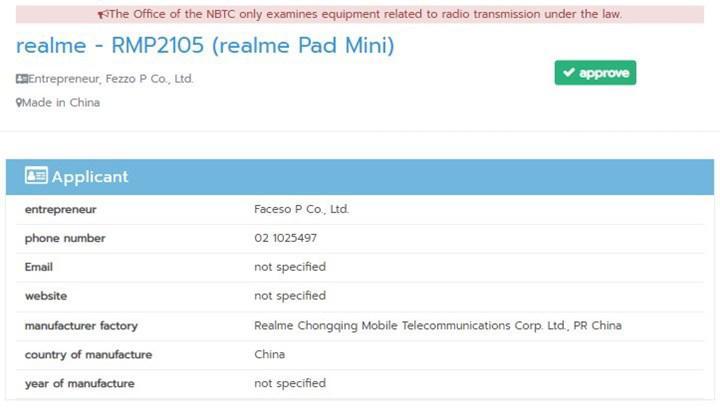Image resolution: width=720 pixels, height=414 pixels.
Task: Click the ID card icon beside Entrepreneur
Action: click(x=22, y=78)
